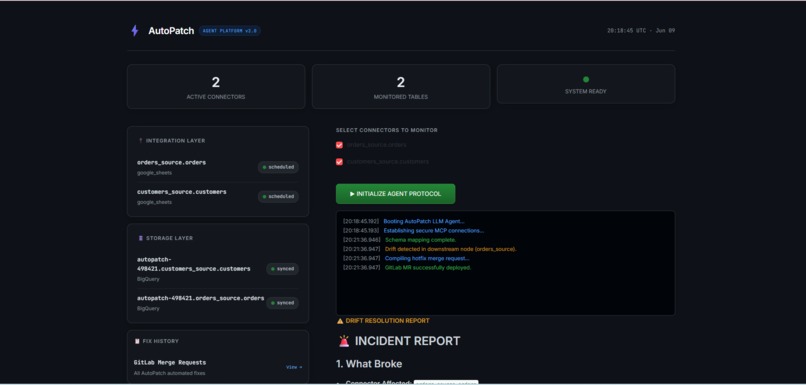The height and width of the screenshot is (385, 806).
Task: Click the UTC timestamp in header
Action: pos(641,31)
